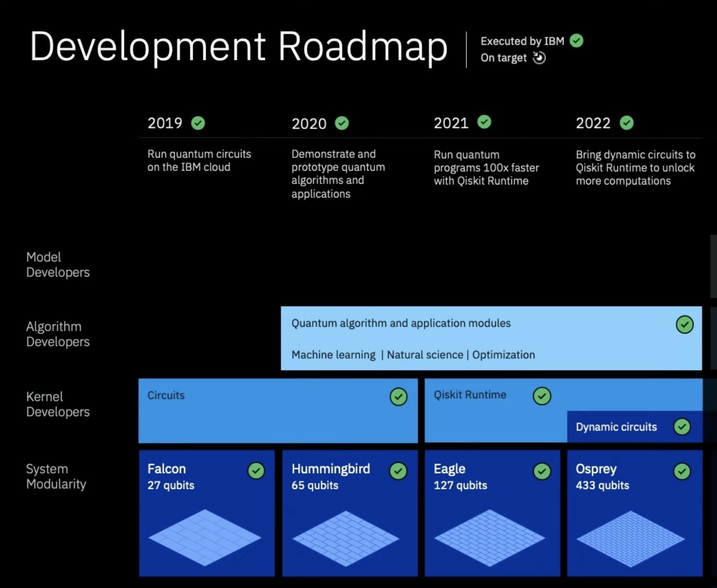Click the 2022 year heading
Screen dimensions: 717x588
pyautogui.click(x=593, y=123)
